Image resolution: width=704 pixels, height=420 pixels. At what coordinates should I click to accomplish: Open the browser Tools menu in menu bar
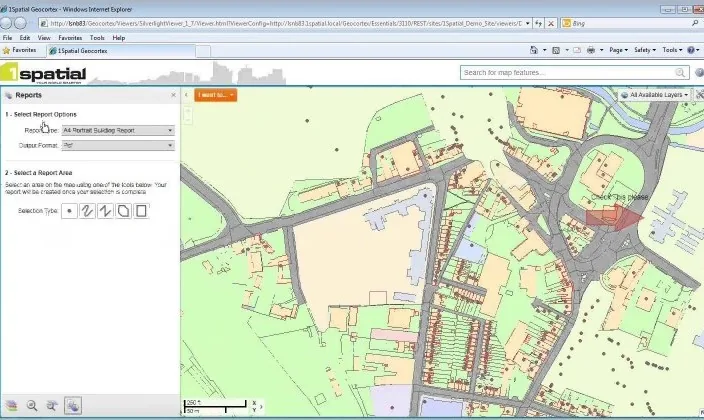click(x=97, y=38)
